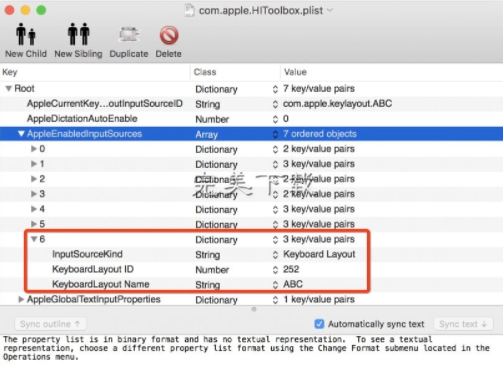
Task: Open class stepper for Root row
Action: coord(275,89)
